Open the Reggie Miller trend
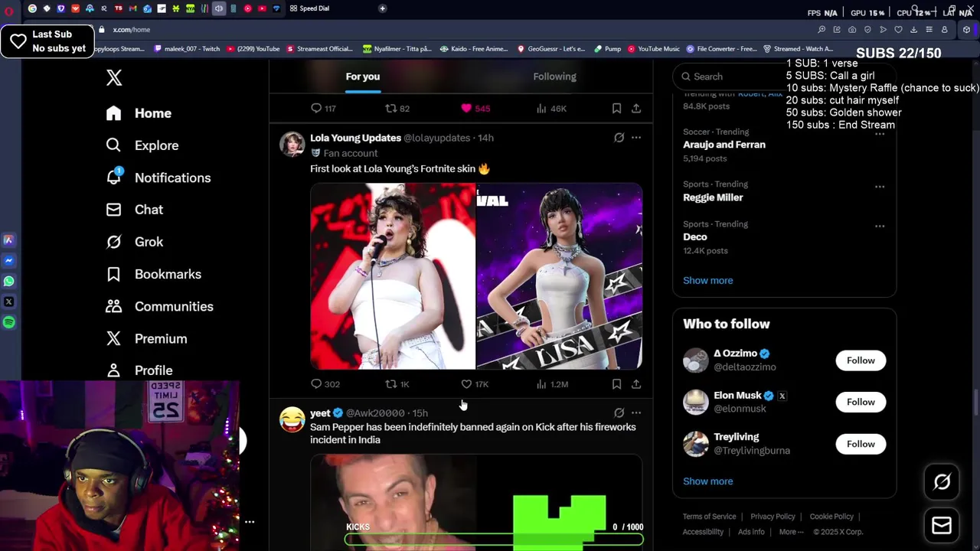The width and height of the screenshot is (980, 551). [713, 197]
